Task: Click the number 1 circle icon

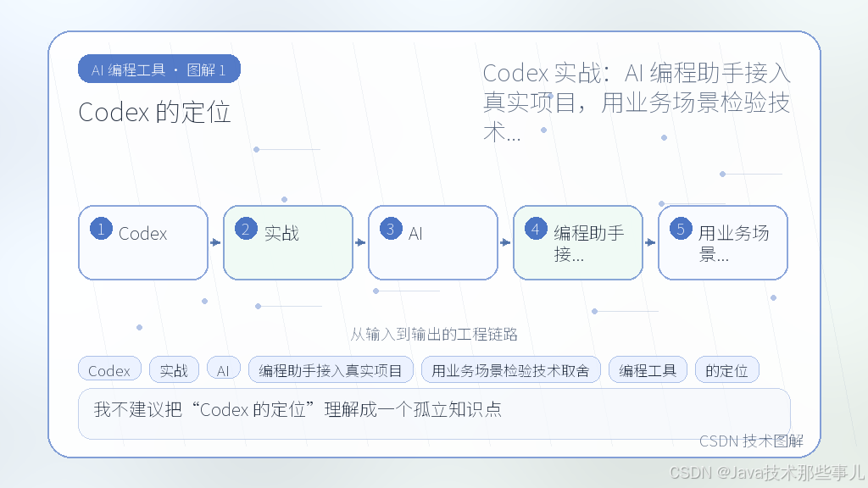Action: coord(102,229)
